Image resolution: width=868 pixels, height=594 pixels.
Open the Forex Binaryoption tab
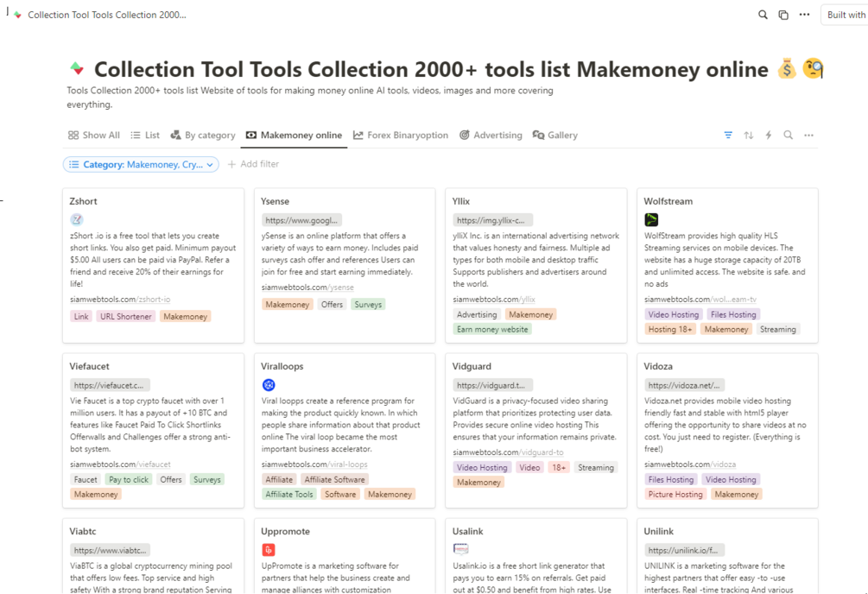coord(401,135)
